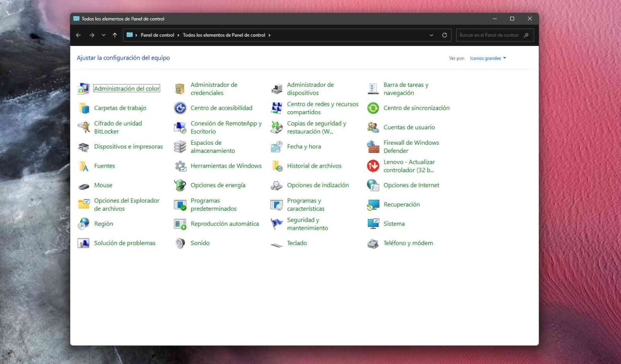
Task: Open Opciones de energía
Action: tap(218, 185)
